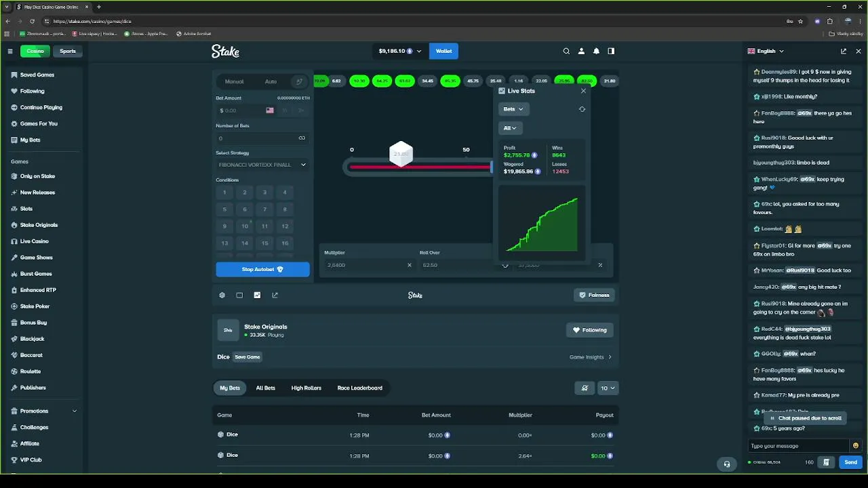This screenshot has width=868, height=488.
Task: Toggle the live stats chart icon
Action: pos(257,295)
